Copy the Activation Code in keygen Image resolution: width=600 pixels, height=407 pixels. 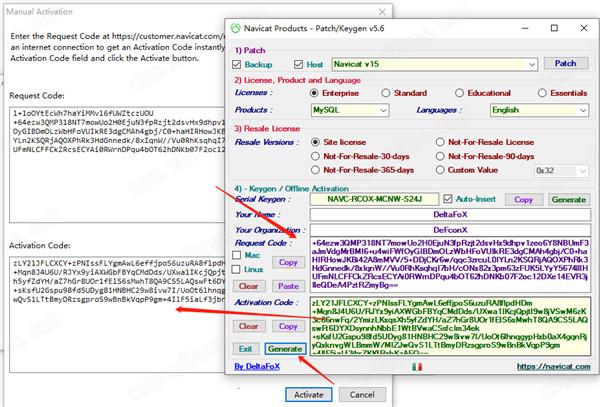click(x=288, y=326)
